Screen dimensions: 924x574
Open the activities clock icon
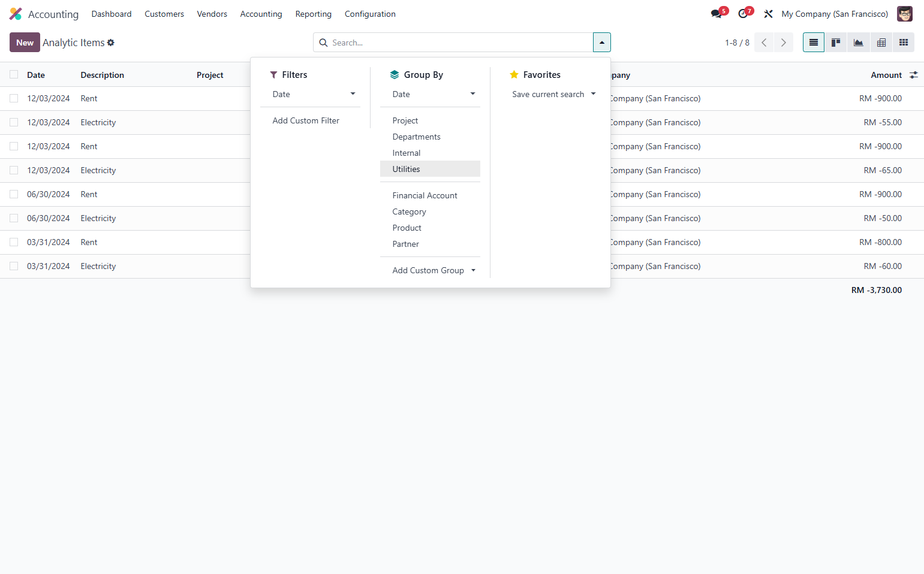[x=744, y=14]
